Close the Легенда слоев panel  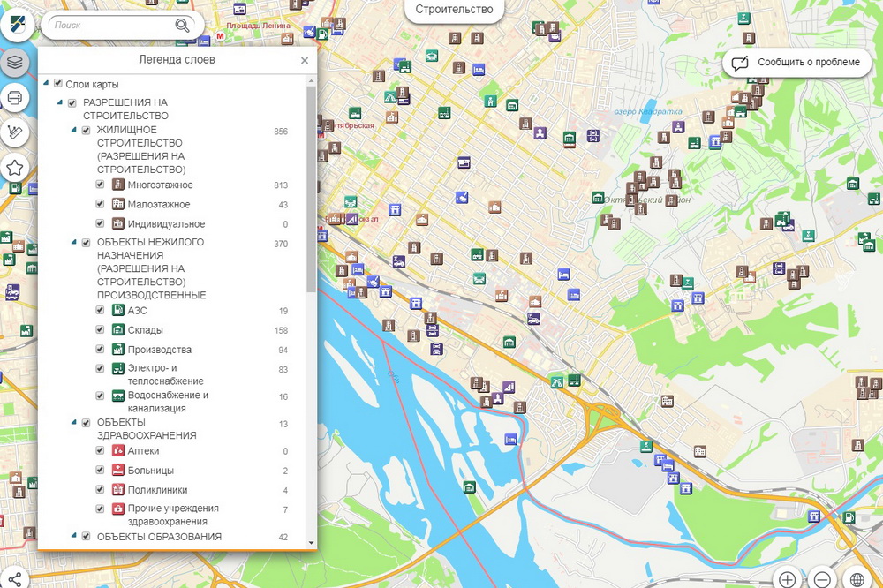click(305, 61)
